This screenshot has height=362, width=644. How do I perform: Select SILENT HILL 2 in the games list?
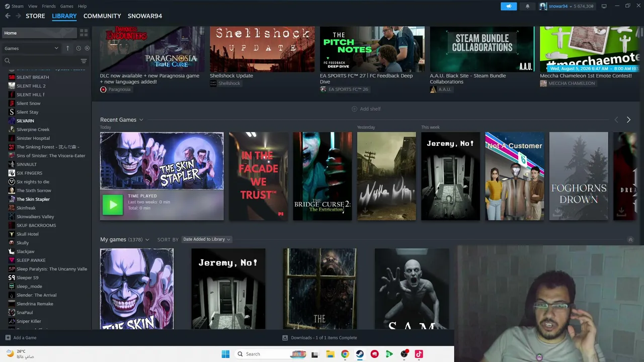[x=31, y=86]
